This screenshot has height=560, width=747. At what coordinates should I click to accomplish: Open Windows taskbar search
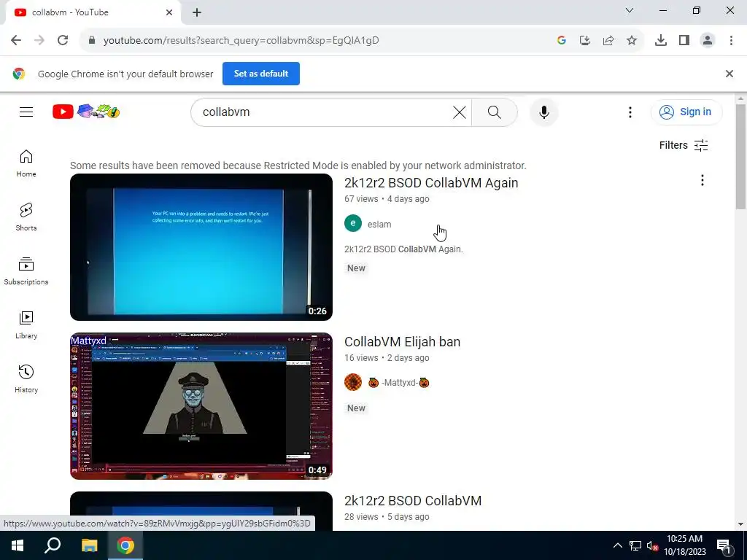(x=53, y=545)
